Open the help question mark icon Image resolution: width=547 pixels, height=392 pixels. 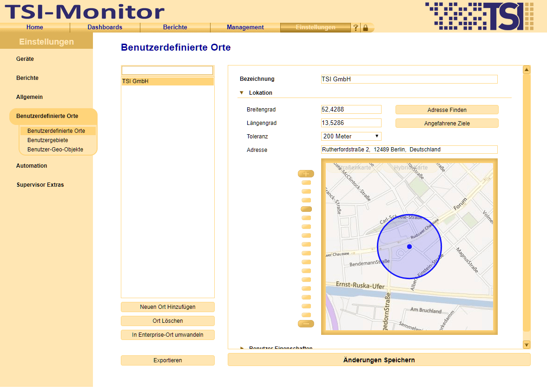[x=356, y=27]
